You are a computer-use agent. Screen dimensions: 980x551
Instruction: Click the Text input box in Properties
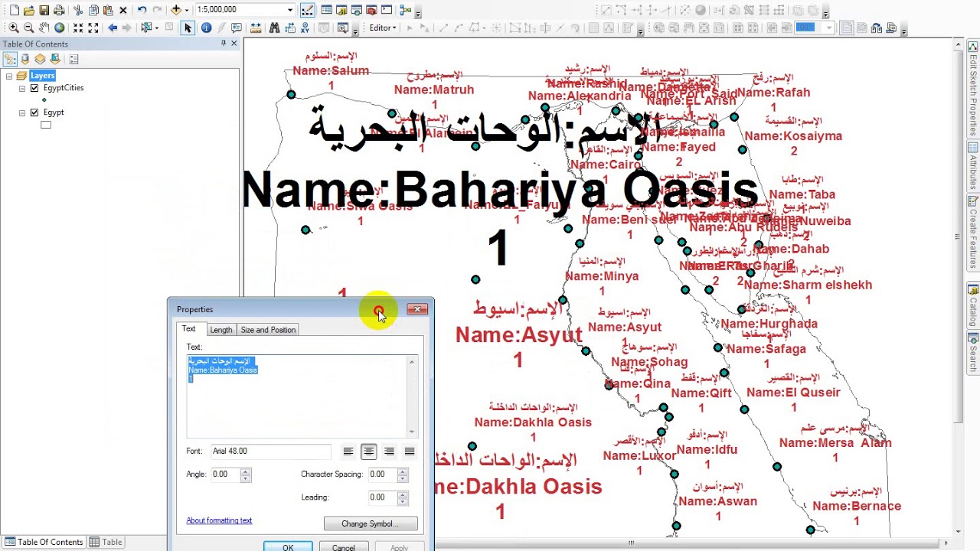(302, 396)
